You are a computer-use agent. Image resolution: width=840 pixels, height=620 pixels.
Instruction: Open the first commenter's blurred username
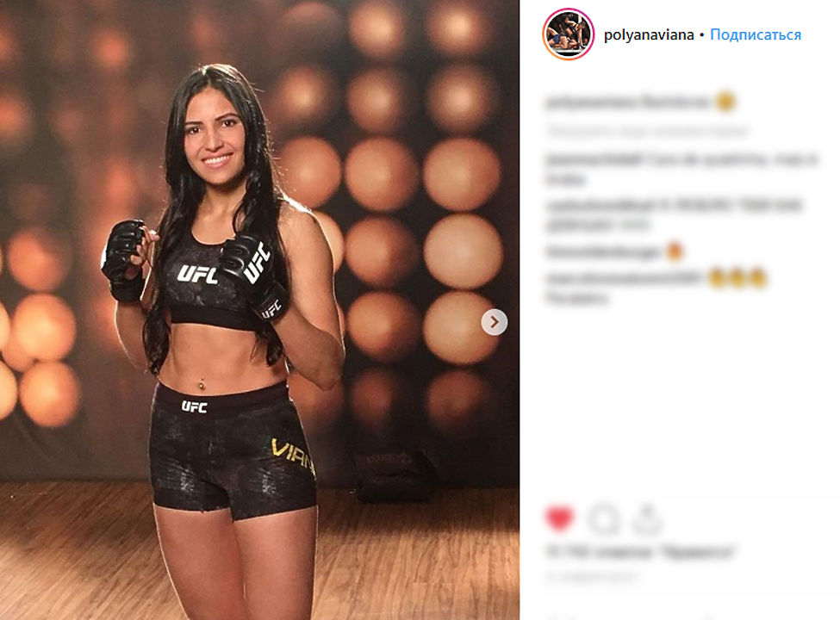tap(594, 159)
